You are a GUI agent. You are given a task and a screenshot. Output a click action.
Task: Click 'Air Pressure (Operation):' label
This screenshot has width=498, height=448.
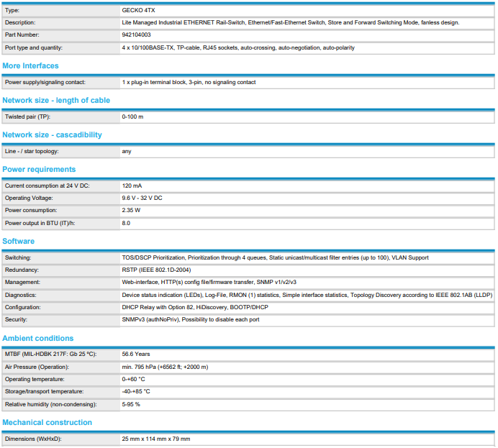pyautogui.click(x=37, y=367)
